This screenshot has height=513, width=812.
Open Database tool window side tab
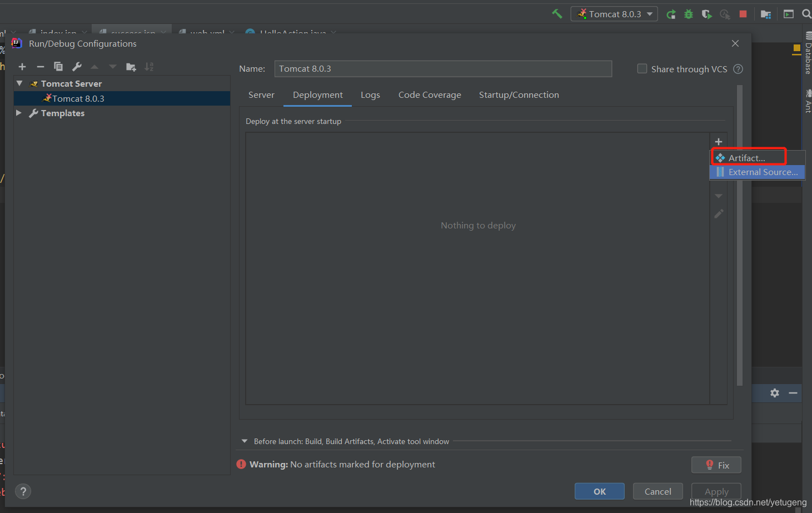(808, 53)
